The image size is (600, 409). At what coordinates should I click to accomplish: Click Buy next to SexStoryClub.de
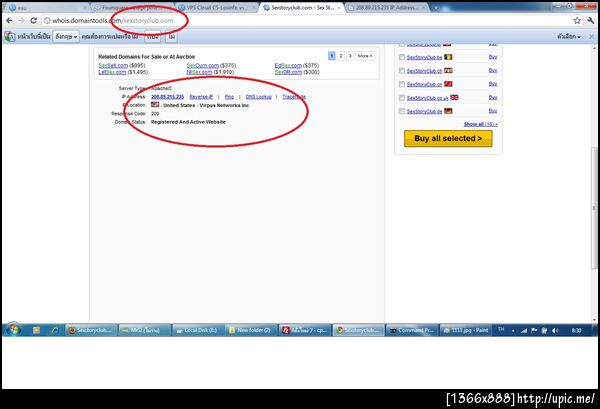pyautogui.click(x=493, y=111)
